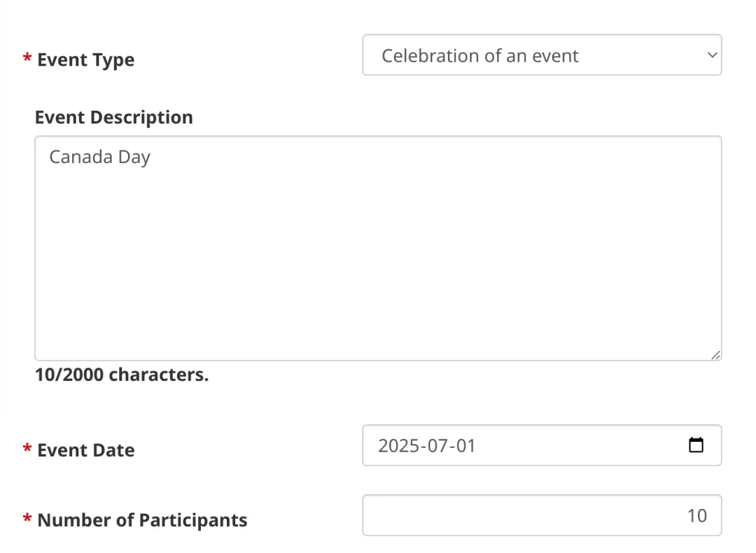
Task: Click the 'Number of Participants' label
Action: pos(142,520)
